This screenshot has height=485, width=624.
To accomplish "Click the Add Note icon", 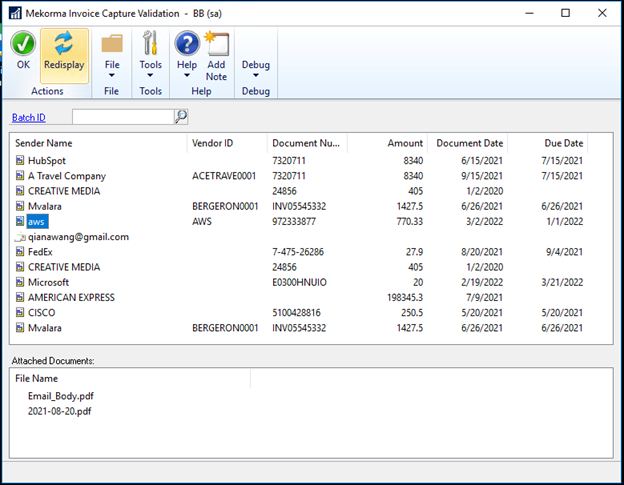I will point(216,43).
